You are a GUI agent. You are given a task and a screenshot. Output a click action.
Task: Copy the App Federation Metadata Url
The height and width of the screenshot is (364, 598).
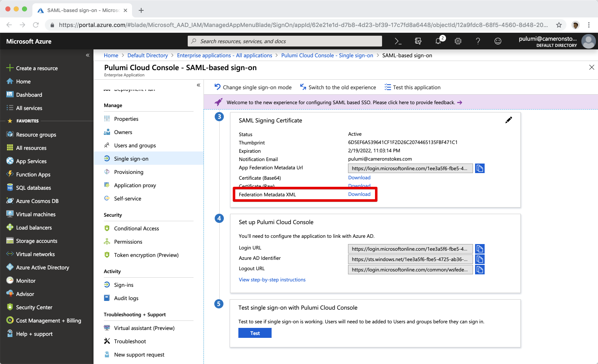480,168
